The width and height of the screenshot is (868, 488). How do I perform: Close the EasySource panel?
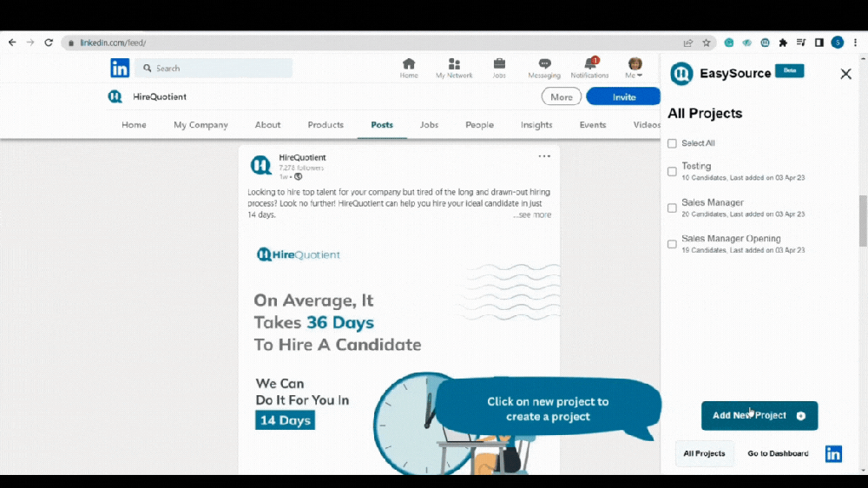click(845, 74)
